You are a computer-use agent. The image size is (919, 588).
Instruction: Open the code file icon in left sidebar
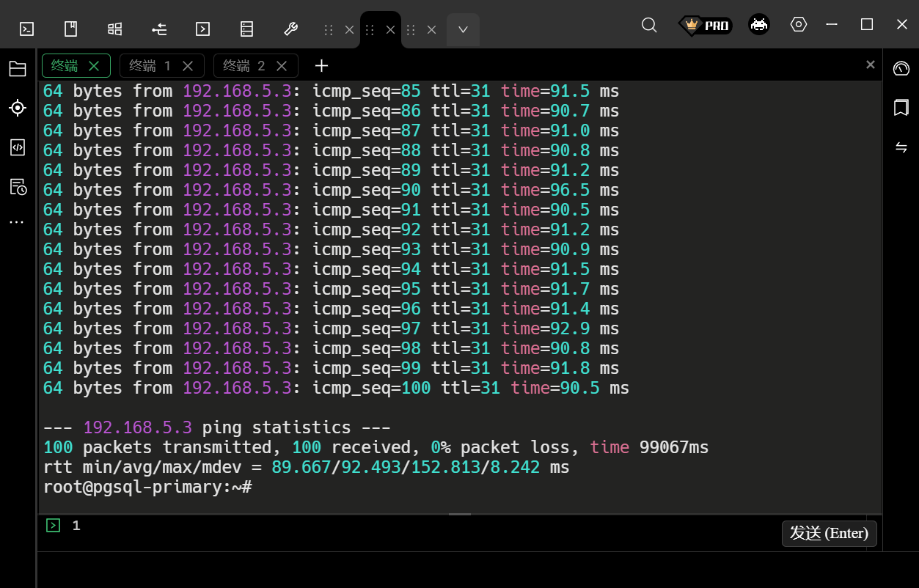click(18, 147)
